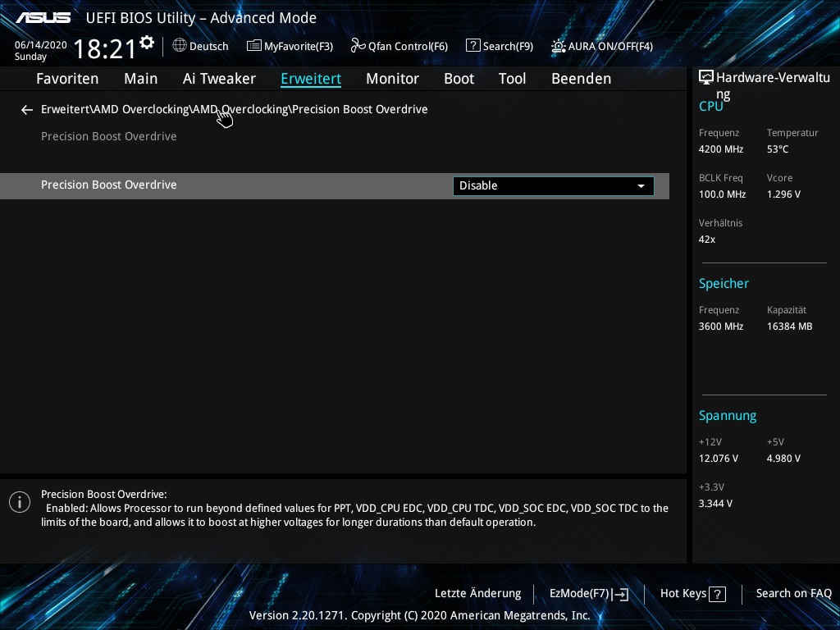
Task: Click the AURA light icon
Action: pyautogui.click(x=559, y=46)
